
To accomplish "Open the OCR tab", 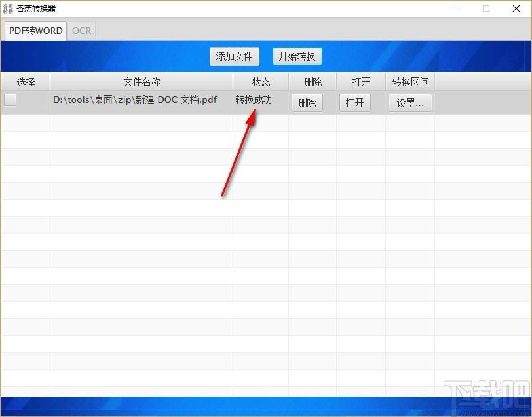I will [x=81, y=31].
